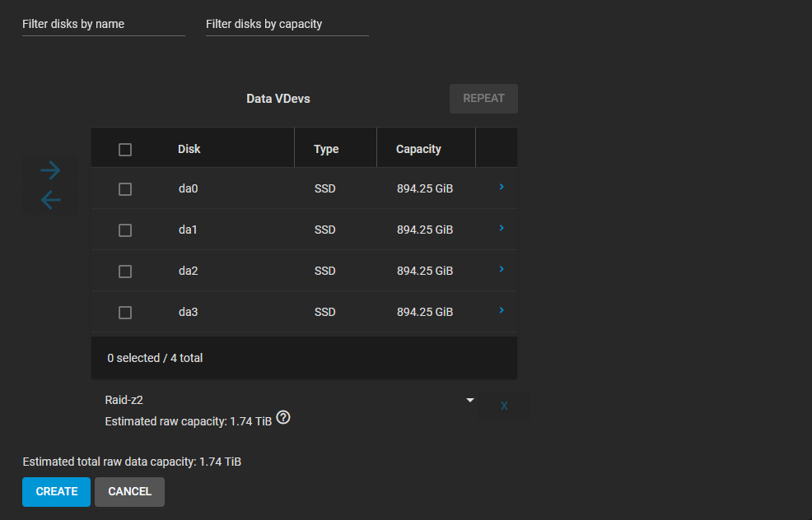
Task: Toggle the select-all disks checkbox in header
Action: click(125, 150)
